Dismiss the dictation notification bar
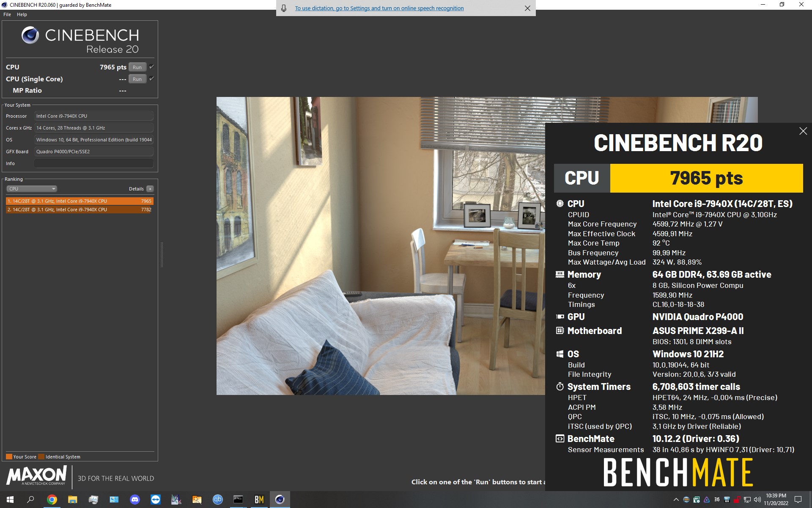 [x=527, y=8]
